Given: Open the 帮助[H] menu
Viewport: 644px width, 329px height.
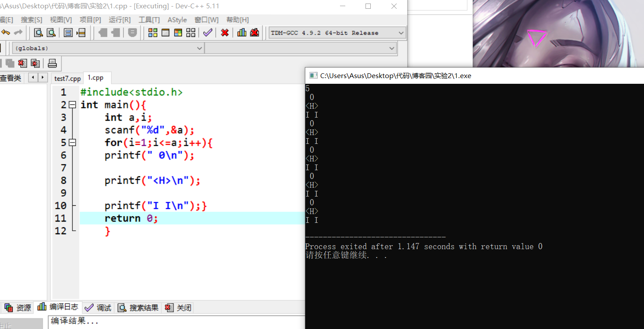Looking at the screenshot, I should click(x=238, y=20).
